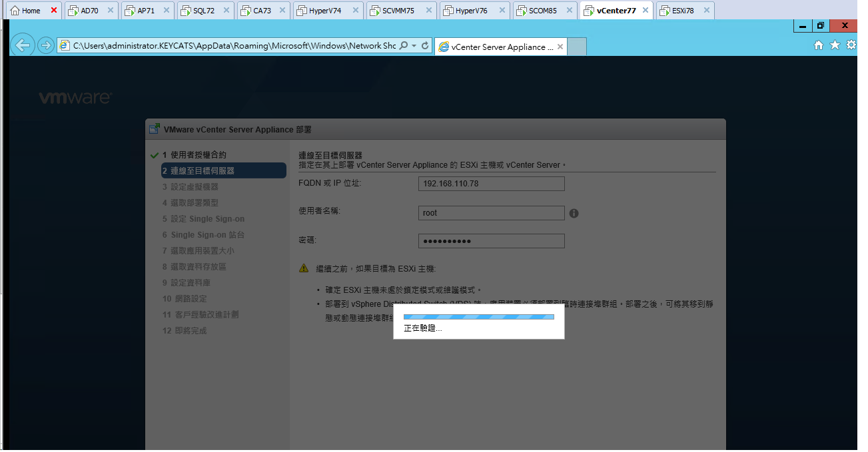Close the vCenter Server Appliance browser tab

point(560,47)
